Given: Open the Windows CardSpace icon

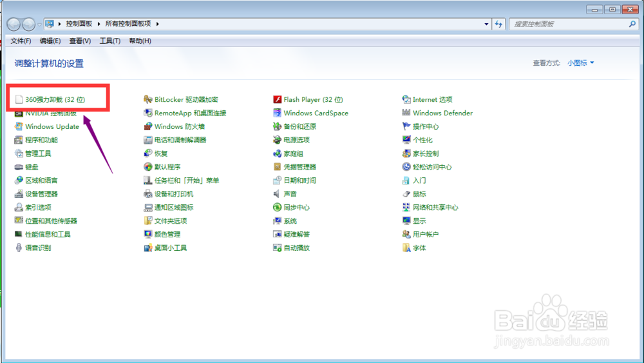Looking at the screenshot, I should click(x=277, y=113).
